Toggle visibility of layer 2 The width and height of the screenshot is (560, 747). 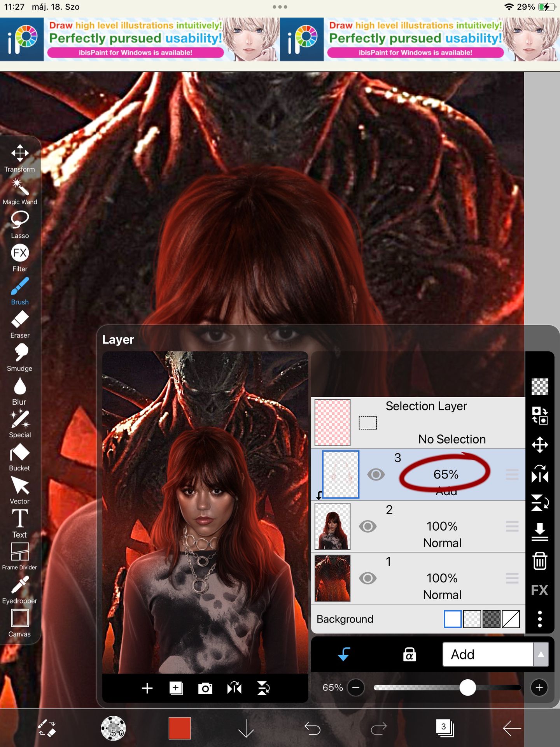(368, 526)
